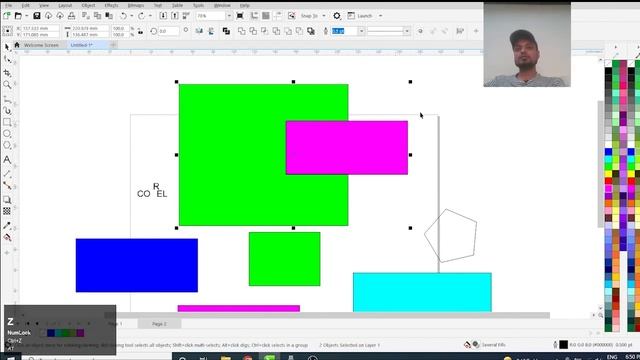The width and height of the screenshot is (640, 360).
Task: Click the Print icon
Action: click(71, 16)
